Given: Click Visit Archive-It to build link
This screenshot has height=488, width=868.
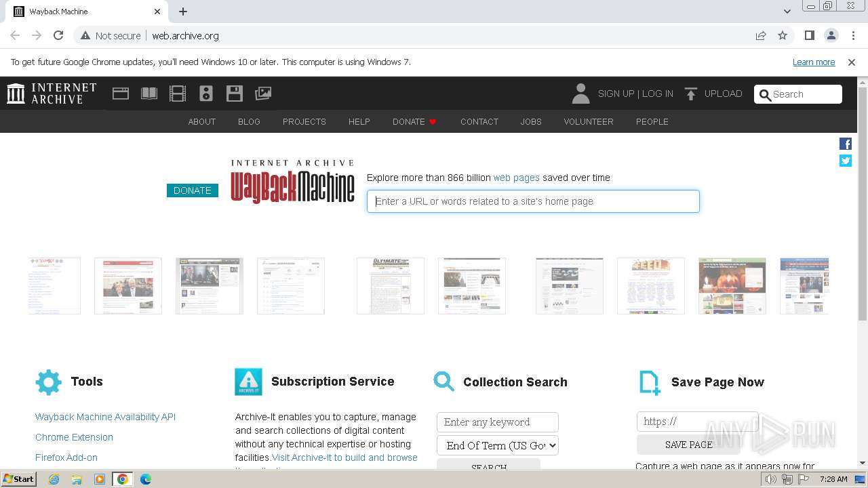Looking at the screenshot, I should (x=344, y=457).
